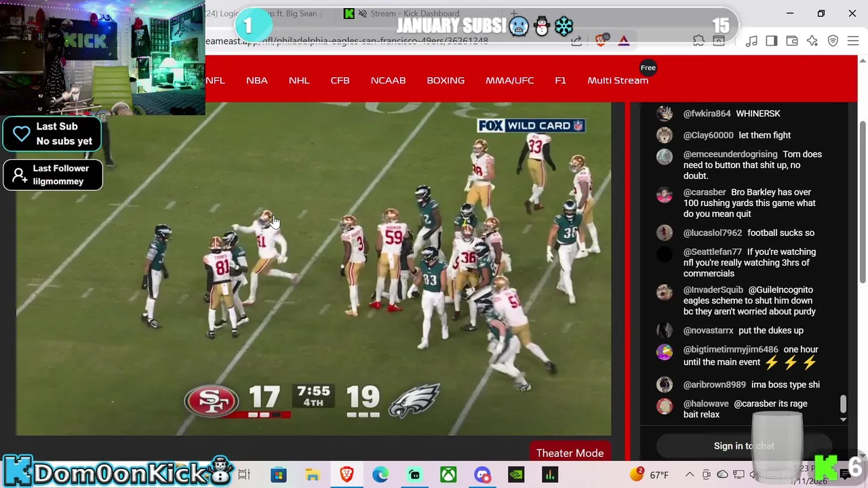Image resolution: width=868 pixels, height=488 pixels.
Task: Select the NHL category
Action: 299,80
